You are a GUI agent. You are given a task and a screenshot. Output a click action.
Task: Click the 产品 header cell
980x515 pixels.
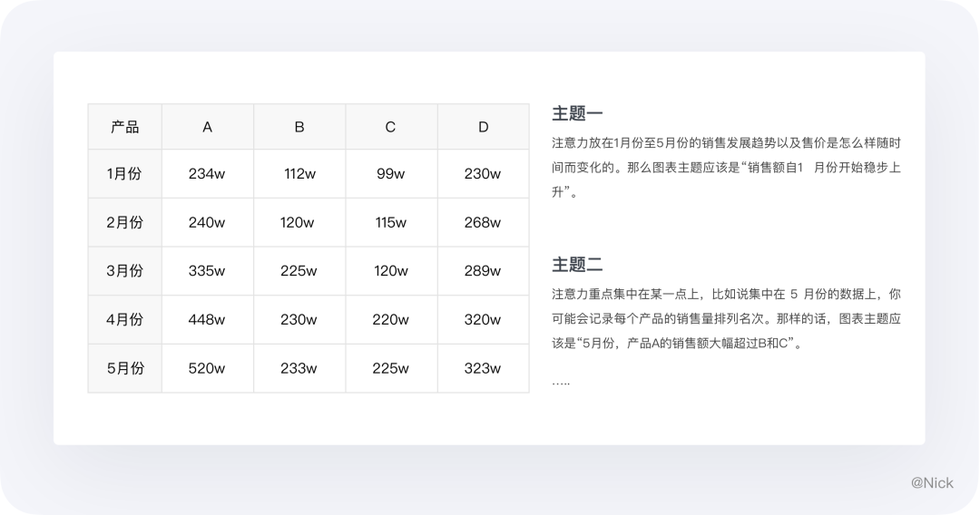[125, 127]
